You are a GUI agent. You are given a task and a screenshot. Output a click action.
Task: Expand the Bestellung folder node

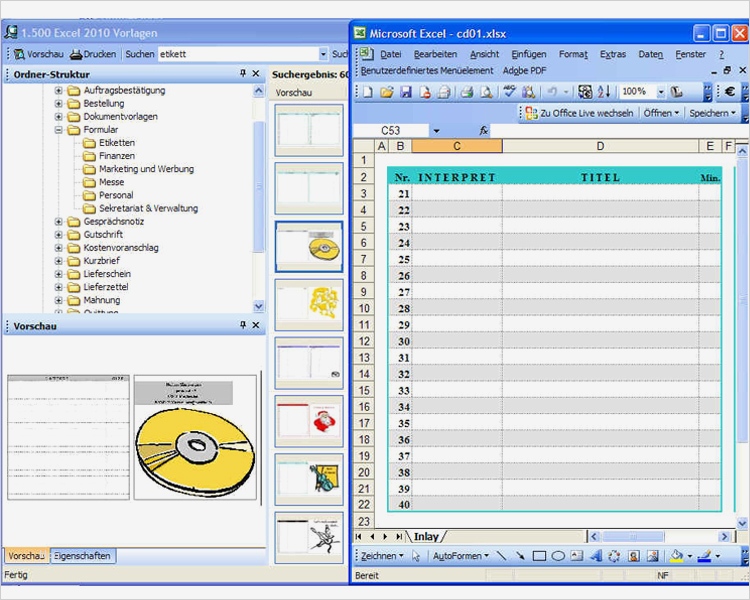pyautogui.click(x=58, y=103)
